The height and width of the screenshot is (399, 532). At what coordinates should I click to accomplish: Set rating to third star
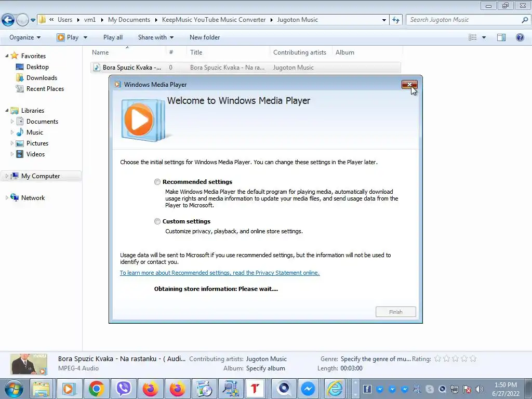455,358
